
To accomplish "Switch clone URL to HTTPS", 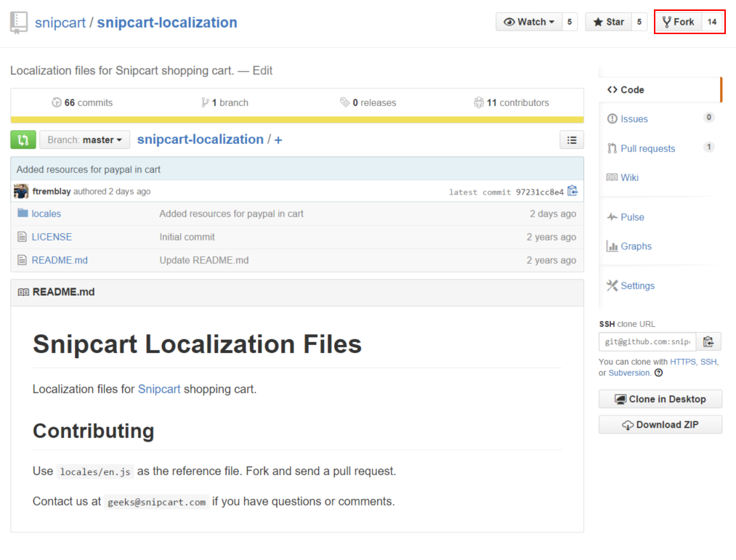I will 683,362.
